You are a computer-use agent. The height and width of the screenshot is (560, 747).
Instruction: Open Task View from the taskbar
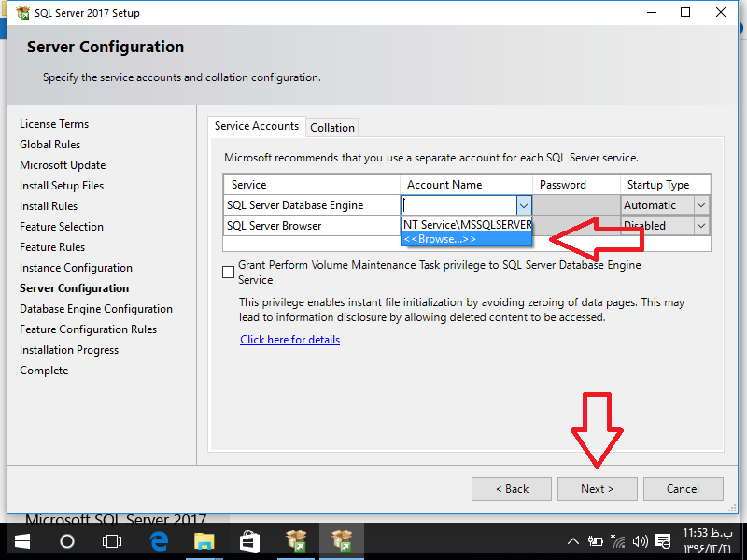tap(112, 541)
